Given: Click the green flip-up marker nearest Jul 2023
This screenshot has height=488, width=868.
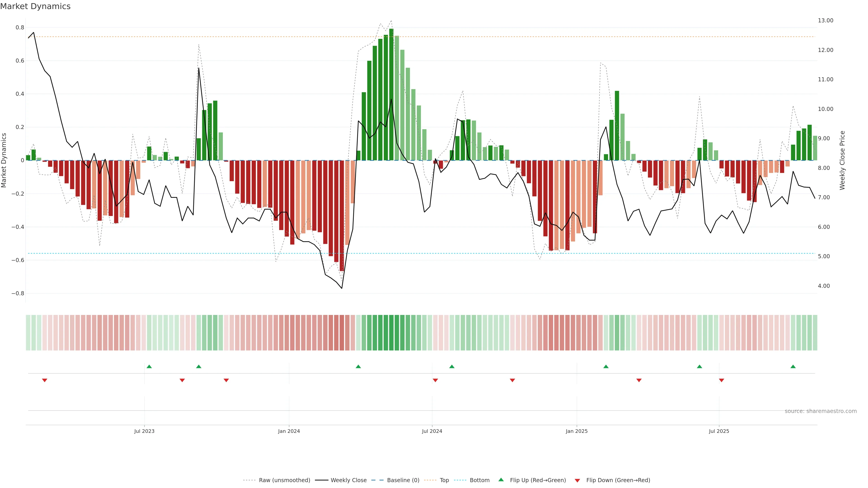Looking at the screenshot, I should point(149,366).
